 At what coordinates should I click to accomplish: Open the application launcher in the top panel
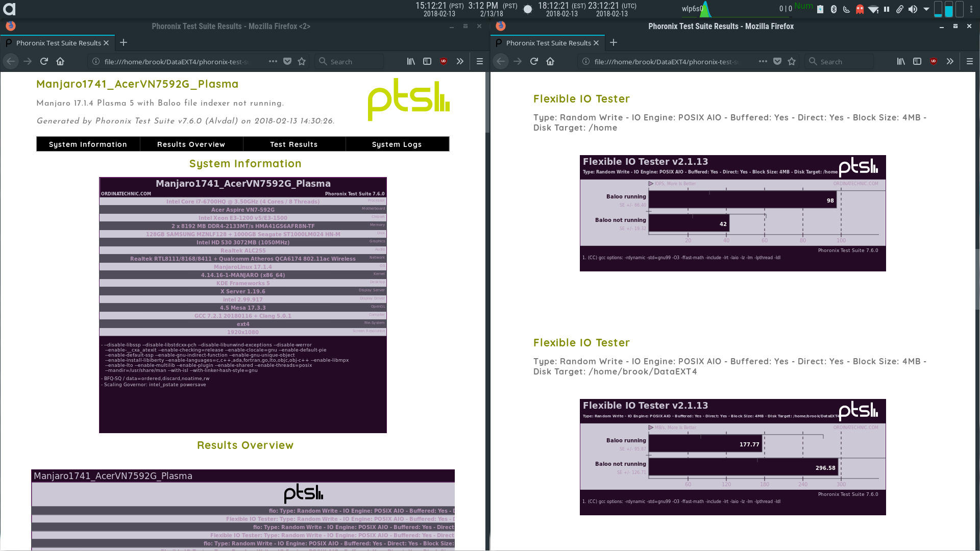click(9, 9)
